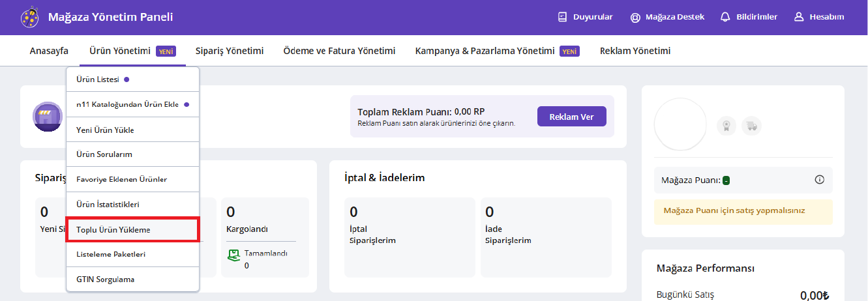
Task: Expand Kampanya & Pazarlama Yönetimi menu
Action: click(485, 51)
